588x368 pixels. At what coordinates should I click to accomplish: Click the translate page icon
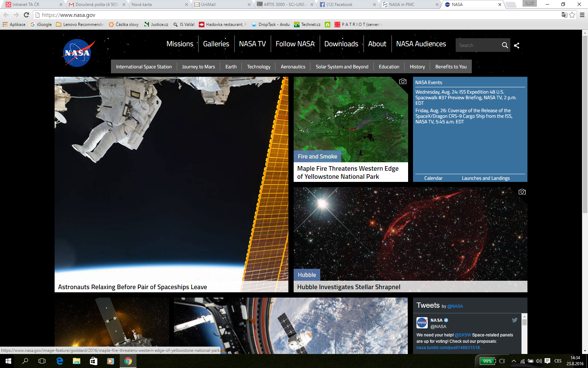pos(564,15)
